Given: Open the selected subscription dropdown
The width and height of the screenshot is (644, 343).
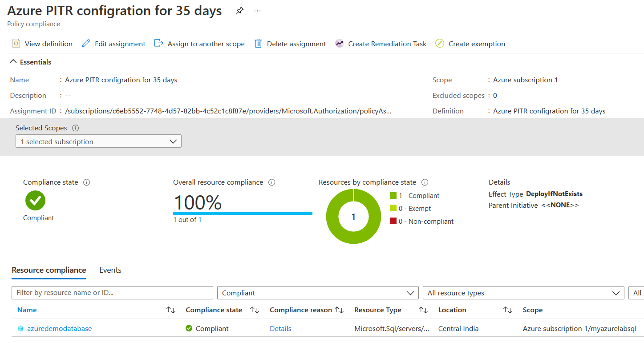Looking at the screenshot, I should pyautogui.click(x=98, y=141).
